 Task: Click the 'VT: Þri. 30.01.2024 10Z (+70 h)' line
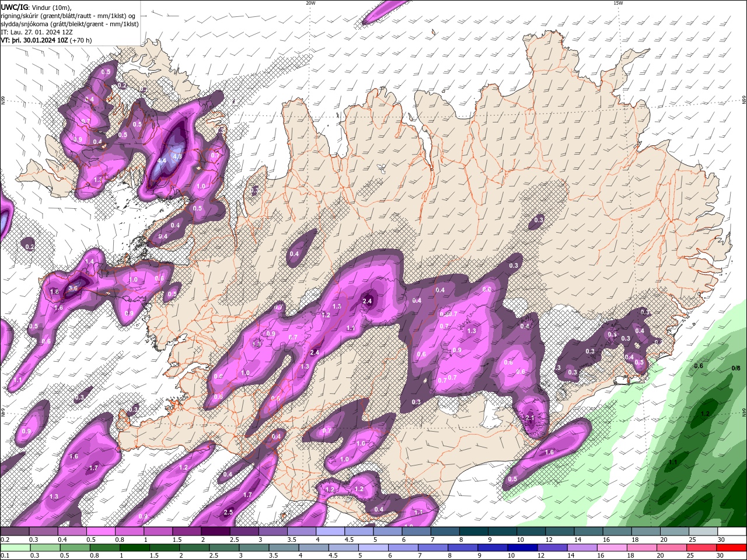[x=46, y=40]
